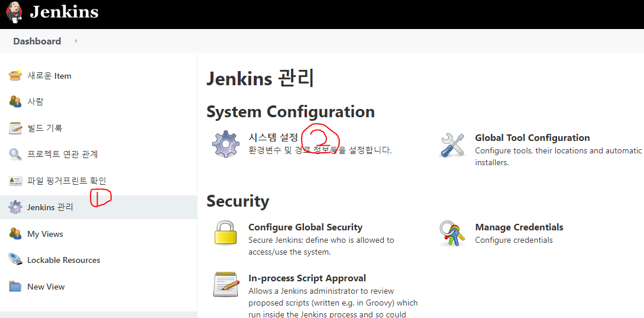Click the Jenkins 관리 page heading
The height and width of the screenshot is (318, 644).
(260, 79)
